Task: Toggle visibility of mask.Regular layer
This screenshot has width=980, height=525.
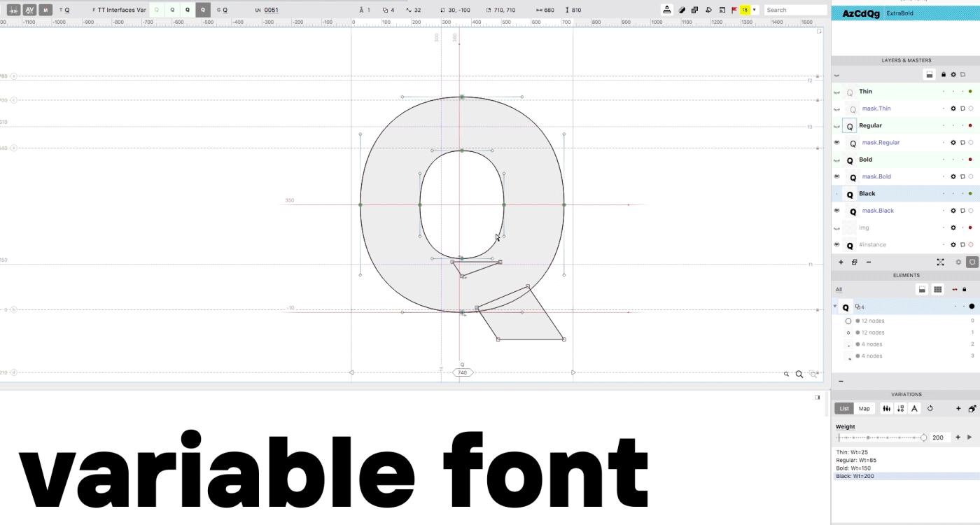Action: [836, 142]
